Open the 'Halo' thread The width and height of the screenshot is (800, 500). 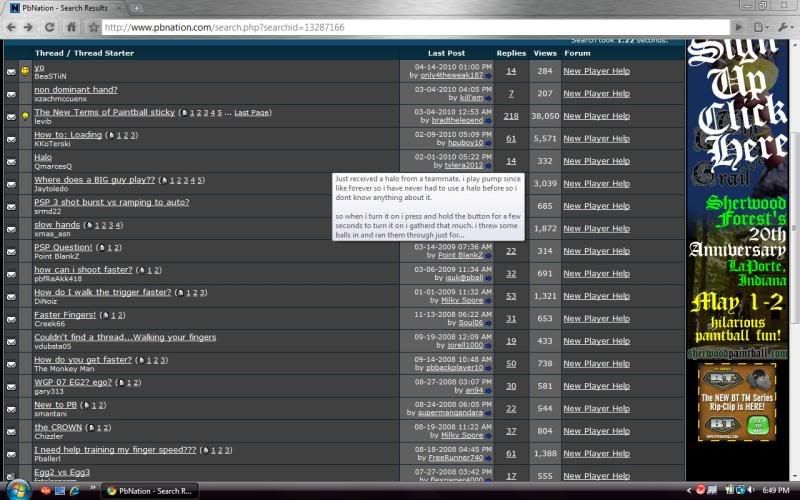[x=43, y=157]
